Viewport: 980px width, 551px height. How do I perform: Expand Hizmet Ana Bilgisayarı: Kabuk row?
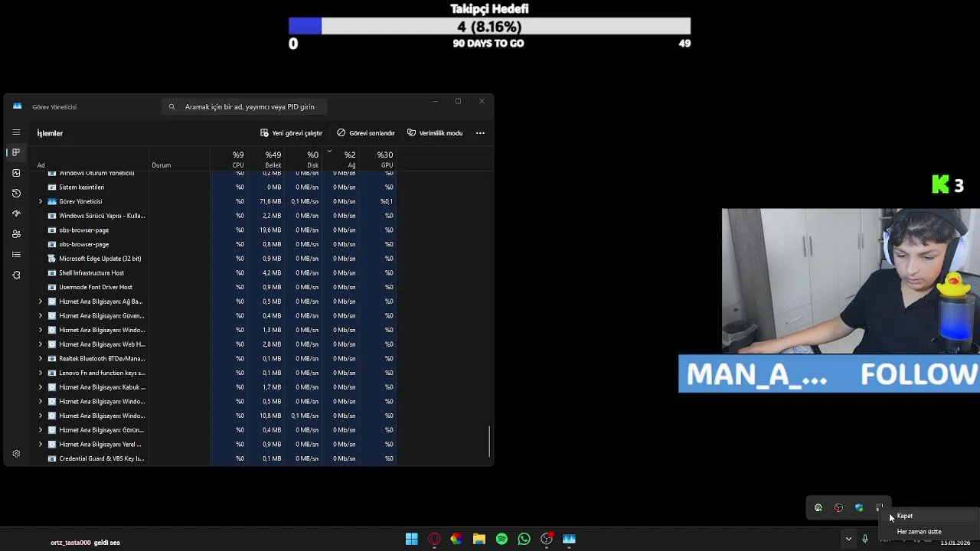[x=41, y=387]
